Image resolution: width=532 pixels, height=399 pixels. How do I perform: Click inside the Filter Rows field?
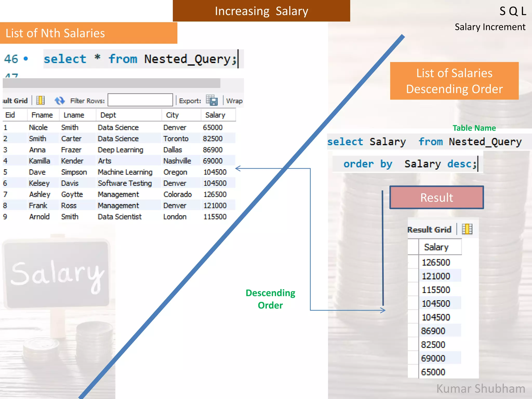click(140, 100)
